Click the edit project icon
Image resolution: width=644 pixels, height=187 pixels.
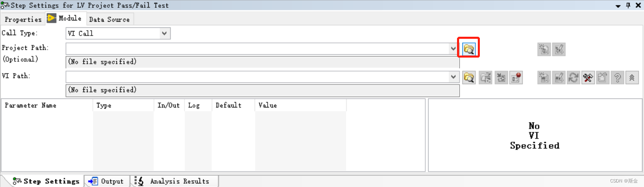coord(559,49)
